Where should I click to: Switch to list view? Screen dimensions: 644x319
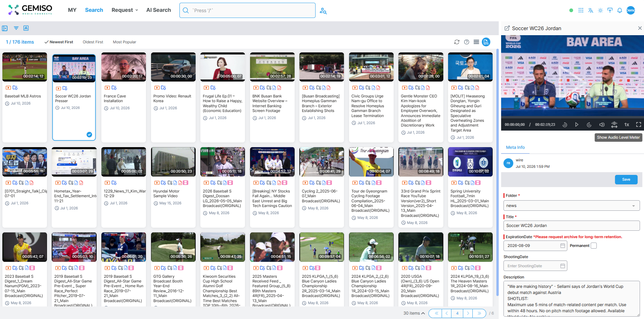click(x=476, y=42)
